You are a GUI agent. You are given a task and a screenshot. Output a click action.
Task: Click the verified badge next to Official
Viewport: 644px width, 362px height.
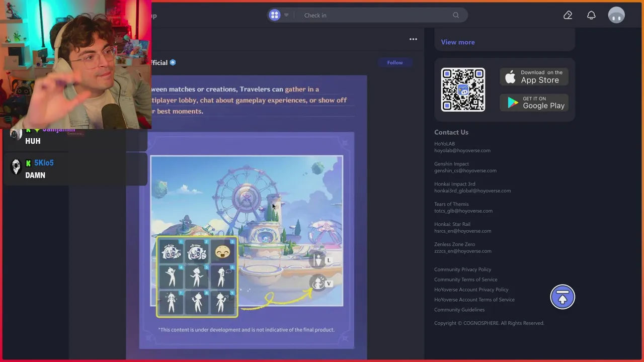pyautogui.click(x=173, y=62)
